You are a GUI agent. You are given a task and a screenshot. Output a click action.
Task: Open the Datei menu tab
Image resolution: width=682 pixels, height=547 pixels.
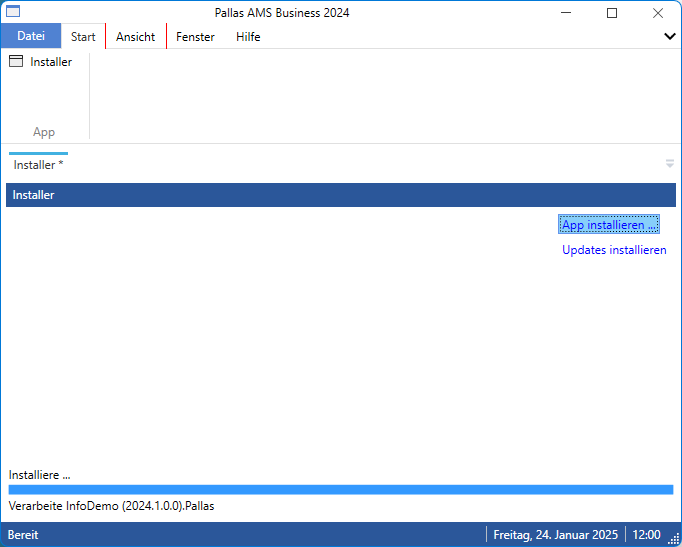(31, 36)
